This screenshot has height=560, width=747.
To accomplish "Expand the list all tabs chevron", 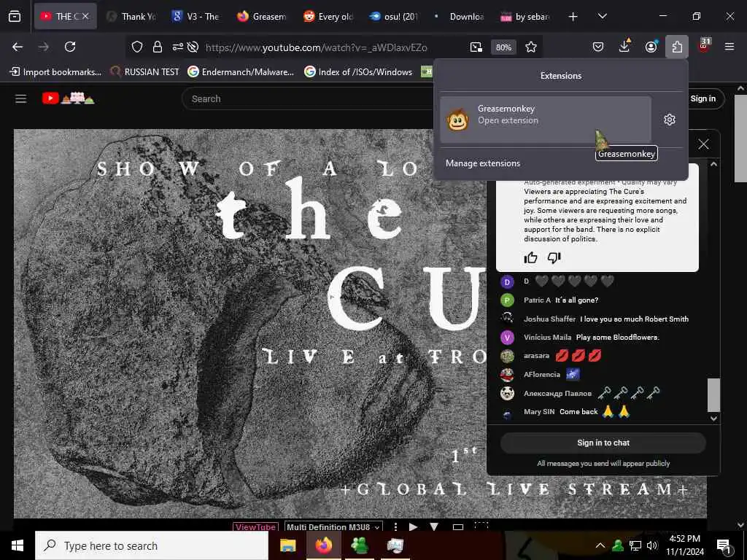I will coord(602,16).
